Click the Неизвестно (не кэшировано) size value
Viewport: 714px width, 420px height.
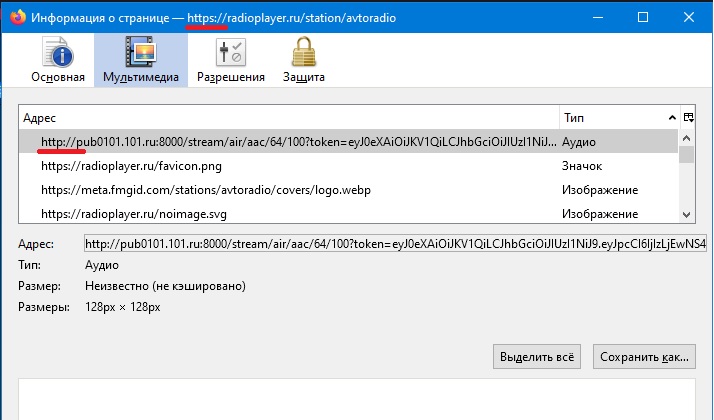click(x=165, y=286)
